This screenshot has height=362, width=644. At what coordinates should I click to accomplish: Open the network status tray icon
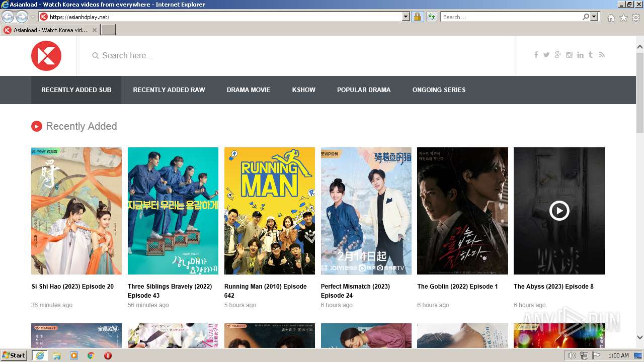[x=584, y=356]
